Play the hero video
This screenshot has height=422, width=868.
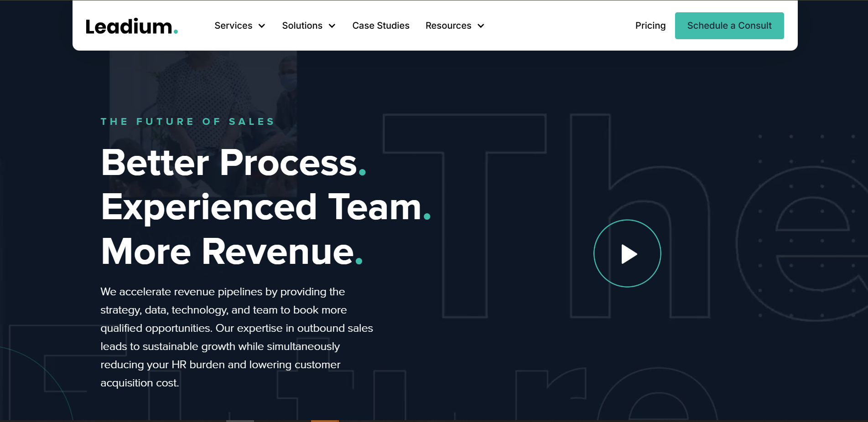coord(627,253)
